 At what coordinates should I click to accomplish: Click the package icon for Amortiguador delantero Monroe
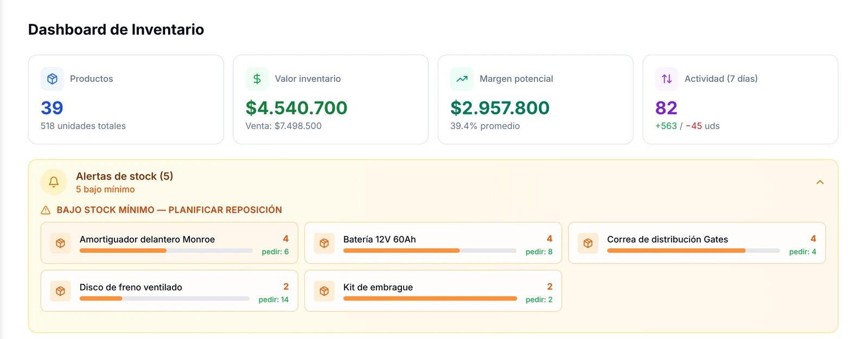tap(60, 244)
